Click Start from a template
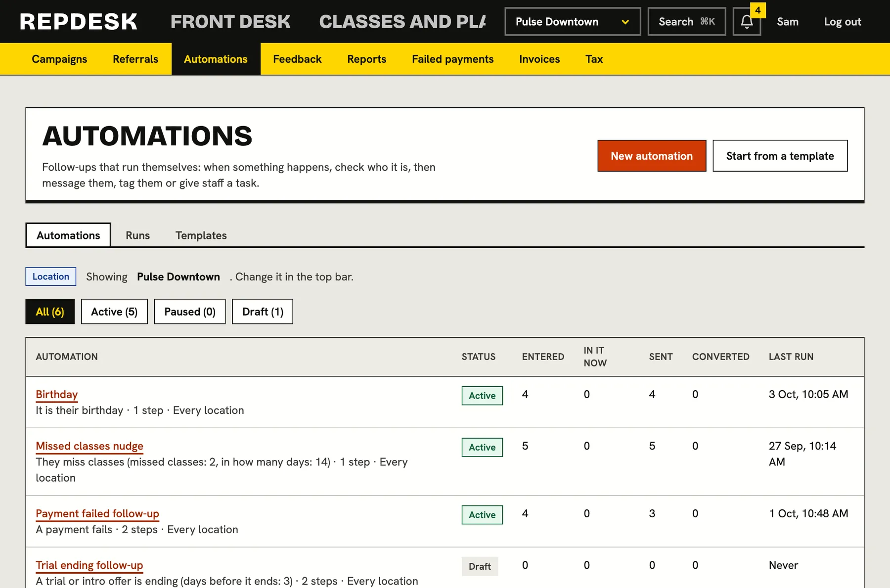Screen dimensions: 890x588 point(780,156)
